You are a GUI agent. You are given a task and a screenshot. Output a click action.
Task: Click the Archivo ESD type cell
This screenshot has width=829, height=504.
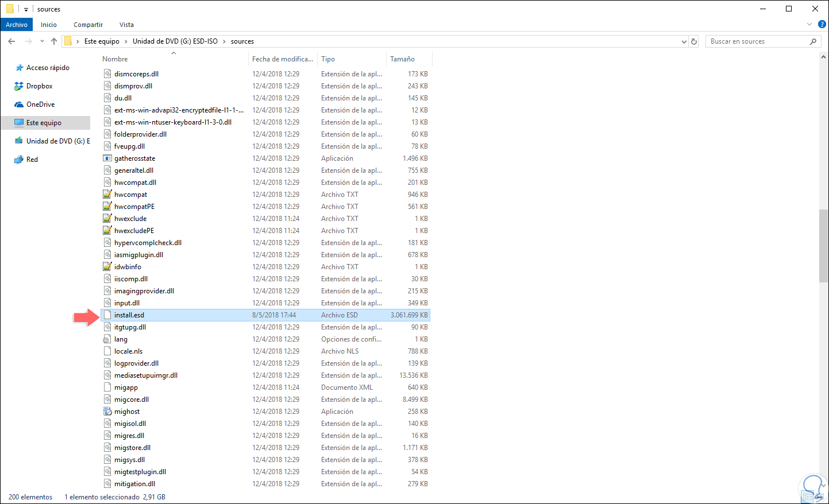[x=340, y=315]
